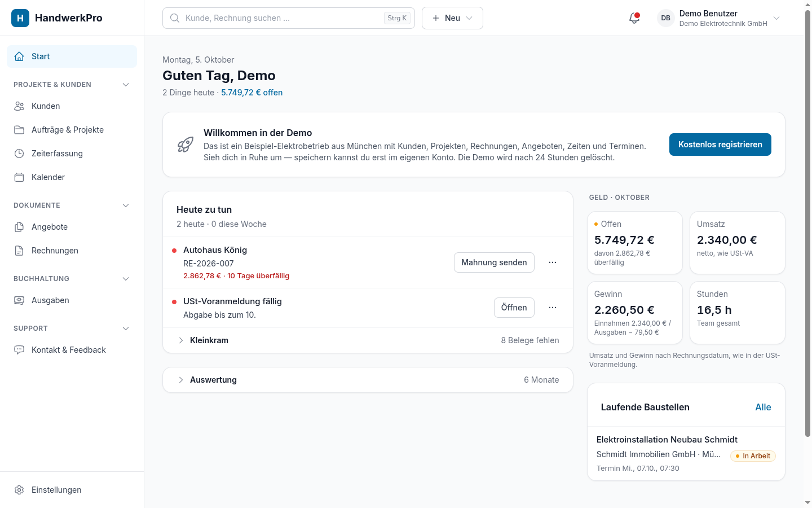
Task: Focus the Kunde, Rechnung suchen field
Action: 289,18
